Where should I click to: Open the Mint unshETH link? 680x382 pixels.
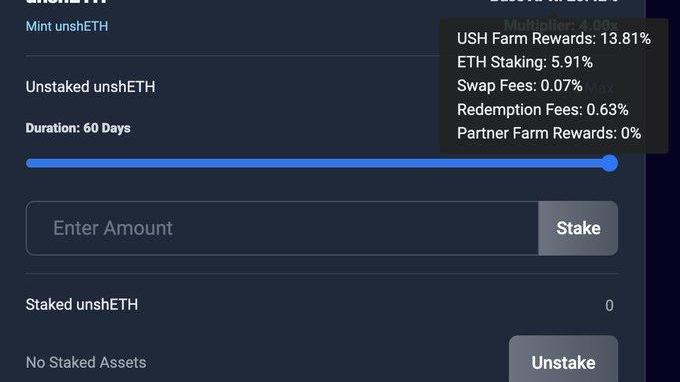[x=67, y=26]
